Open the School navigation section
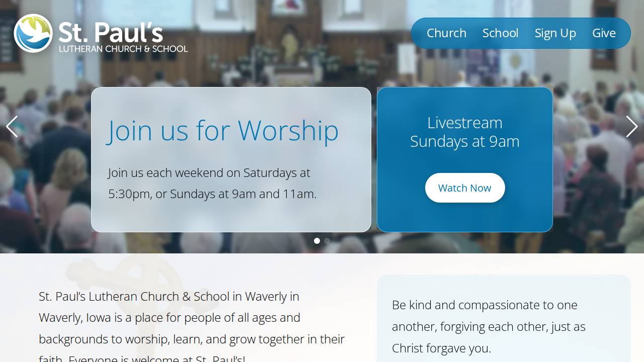This screenshot has height=362, width=644. pyautogui.click(x=500, y=33)
